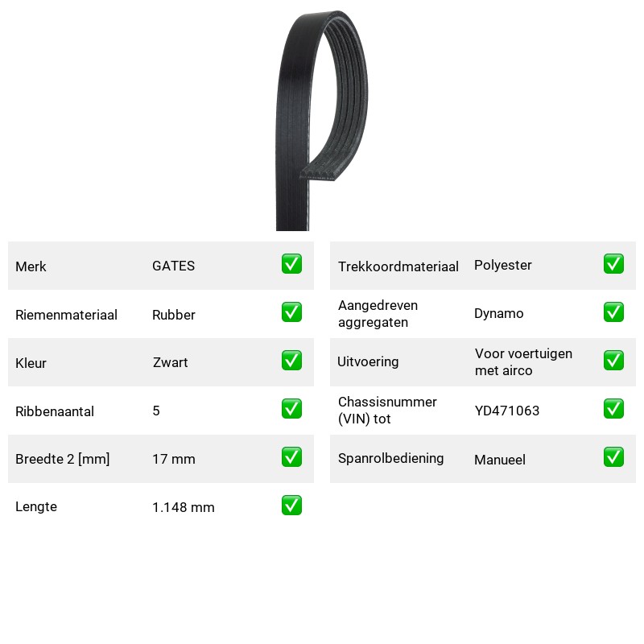Click the Trekkoordmateriaal label
Screen dimensions: 644x644
tap(398, 266)
